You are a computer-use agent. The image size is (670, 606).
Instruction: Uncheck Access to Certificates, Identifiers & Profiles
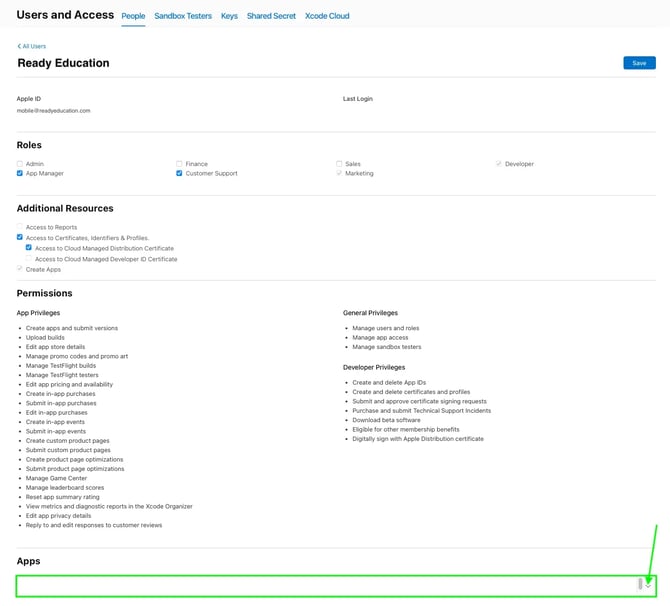tap(20, 237)
